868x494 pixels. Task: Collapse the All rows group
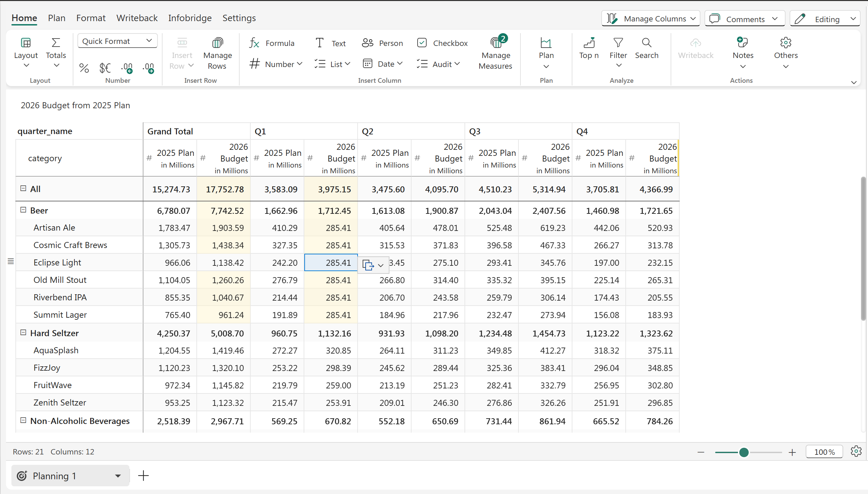tap(23, 188)
